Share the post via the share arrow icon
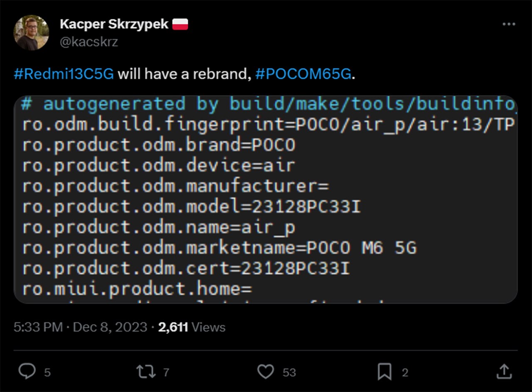This screenshot has height=392, width=532. click(x=504, y=372)
